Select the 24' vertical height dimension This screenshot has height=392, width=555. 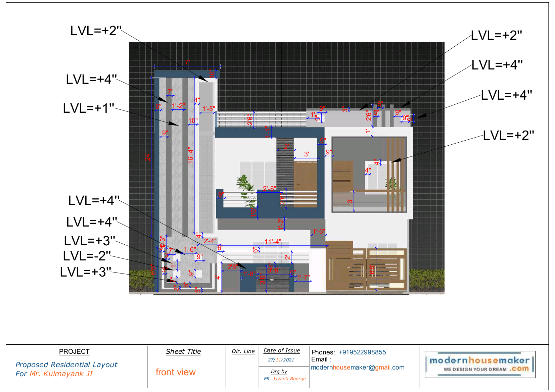pyautogui.click(x=148, y=157)
